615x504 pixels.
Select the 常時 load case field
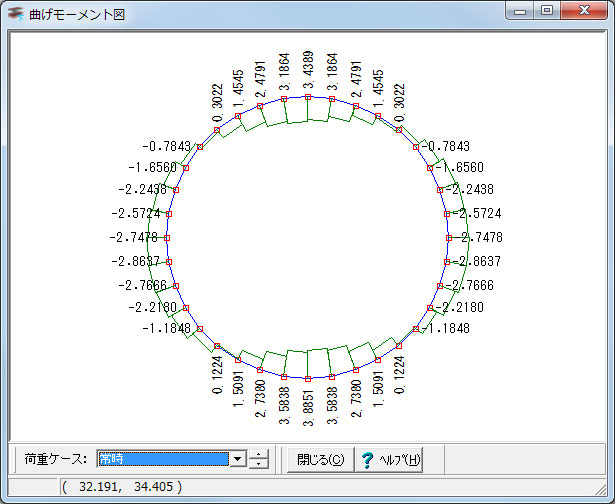click(163, 459)
